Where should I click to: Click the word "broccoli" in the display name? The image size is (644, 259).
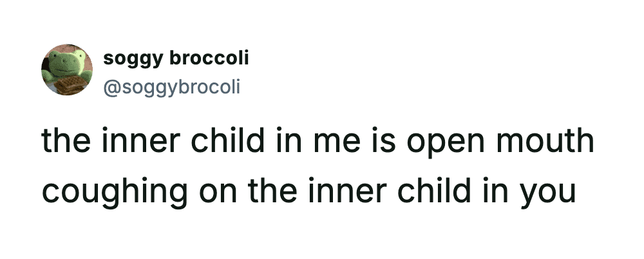(209, 59)
